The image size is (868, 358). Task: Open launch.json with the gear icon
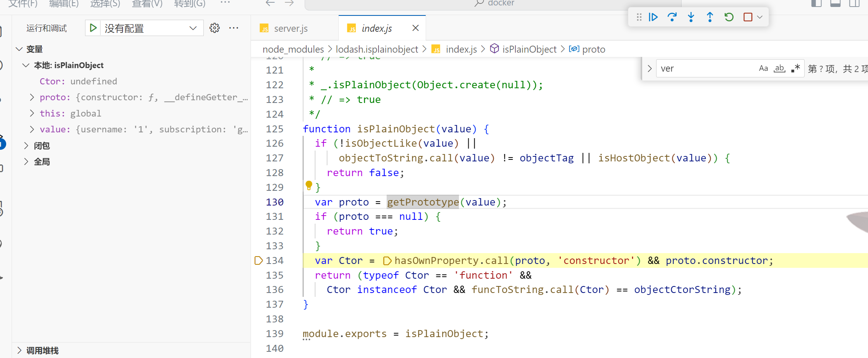pos(215,28)
